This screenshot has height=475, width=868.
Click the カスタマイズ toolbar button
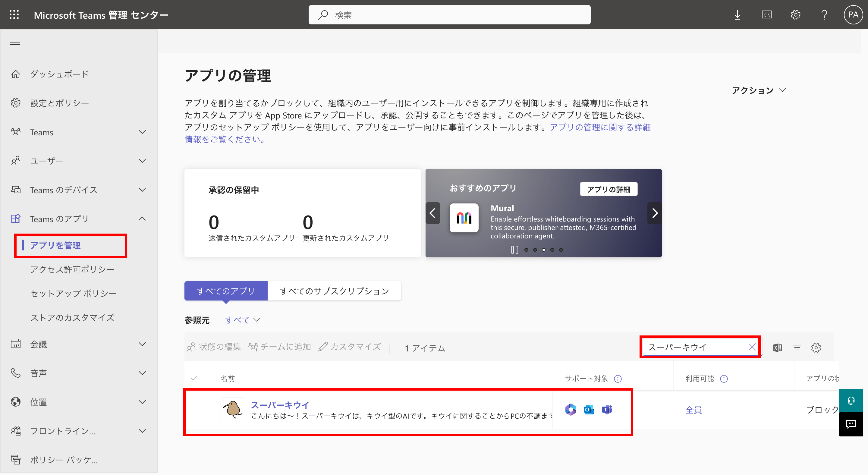point(349,347)
